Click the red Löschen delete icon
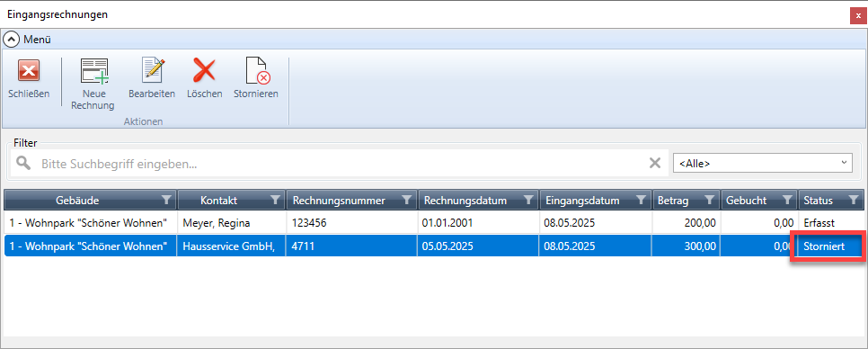The height and width of the screenshot is (349, 868). click(x=204, y=70)
